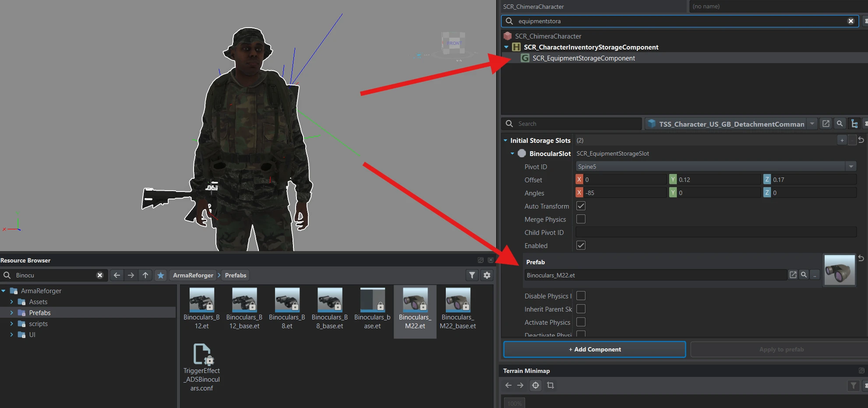This screenshot has width=868, height=408.
Task: Go back in Resource Browser navigation
Action: (x=117, y=275)
